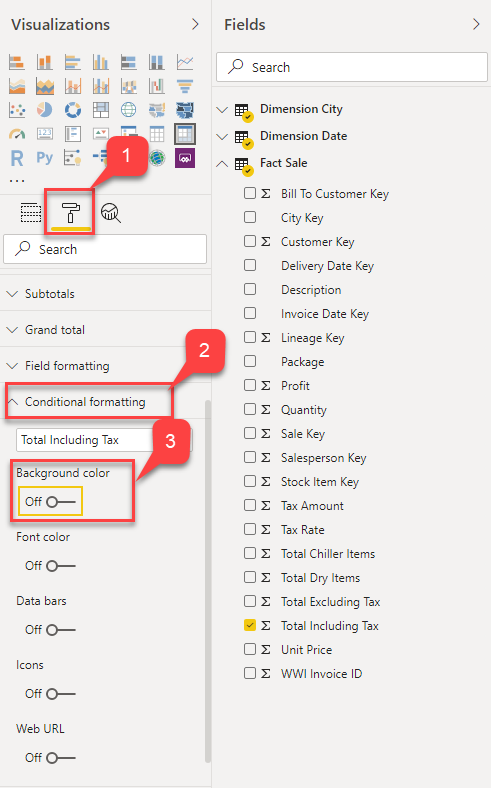Image resolution: width=491 pixels, height=788 pixels.
Task: Choose the Gauge visual icon
Action: (x=17, y=134)
